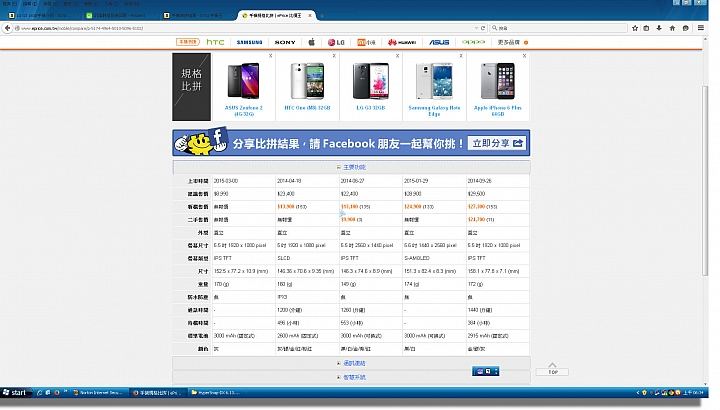
Task: Go to the browser home icon
Action: point(672,28)
